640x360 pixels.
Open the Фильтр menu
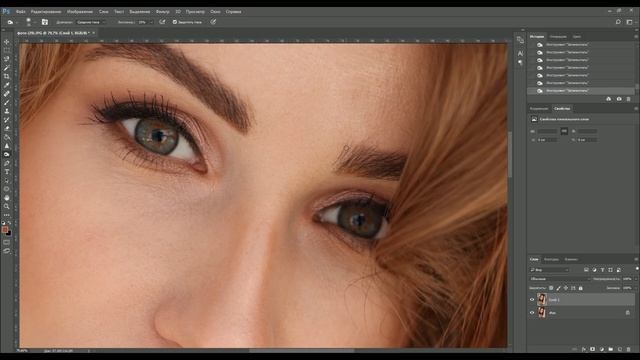pyautogui.click(x=162, y=11)
